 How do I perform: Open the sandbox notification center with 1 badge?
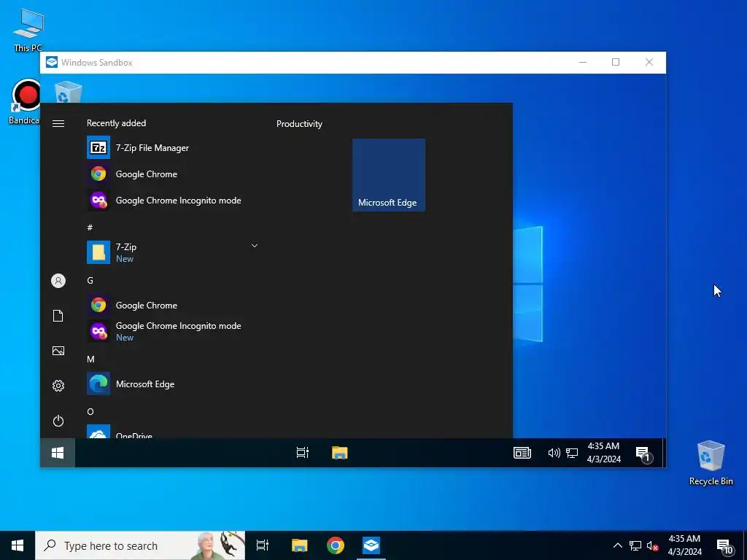click(643, 454)
